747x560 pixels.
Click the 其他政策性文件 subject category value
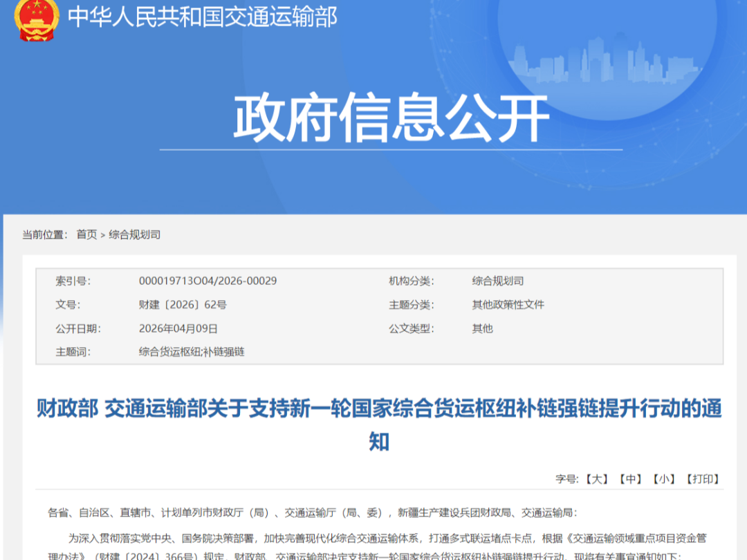(x=508, y=305)
